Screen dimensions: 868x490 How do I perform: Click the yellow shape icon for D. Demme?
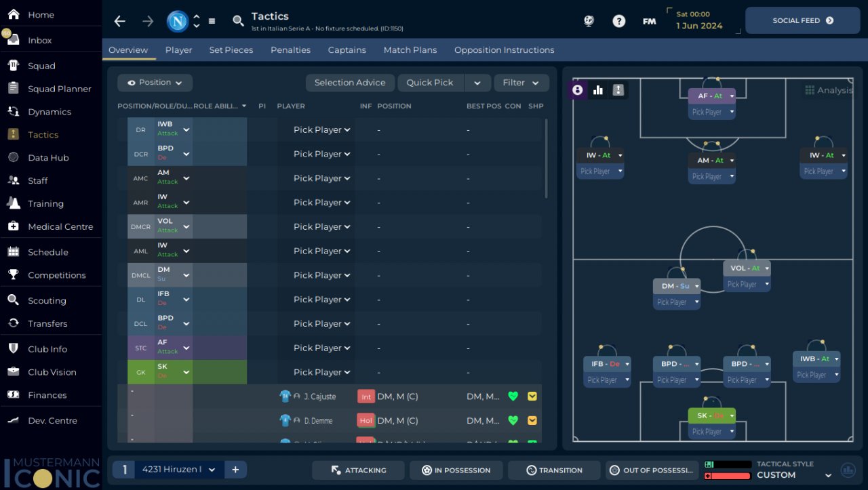532,420
